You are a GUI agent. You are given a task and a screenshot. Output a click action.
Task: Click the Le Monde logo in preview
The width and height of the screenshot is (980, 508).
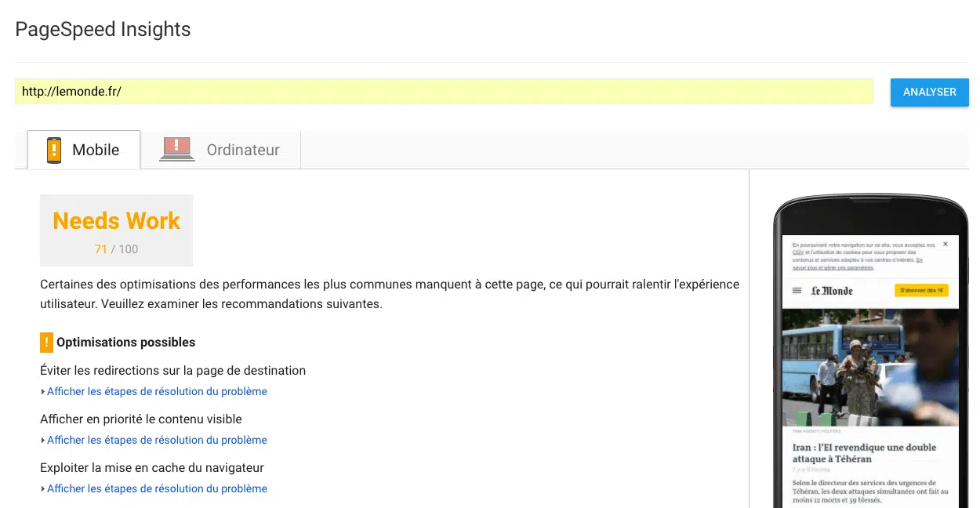tap(832, 291)
